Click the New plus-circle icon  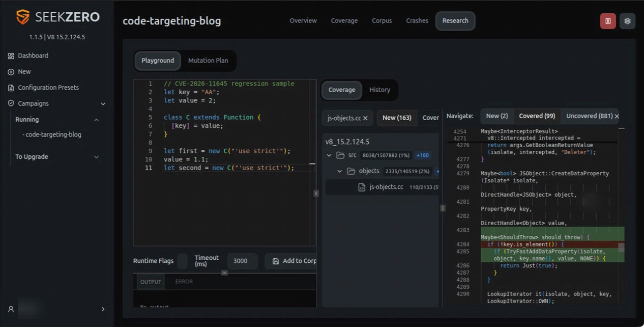click(11, 72)
